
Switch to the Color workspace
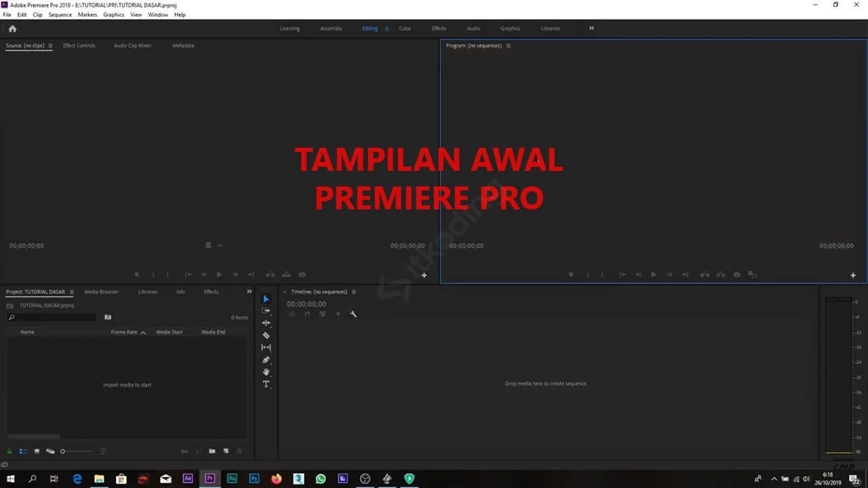coord(405,28)
